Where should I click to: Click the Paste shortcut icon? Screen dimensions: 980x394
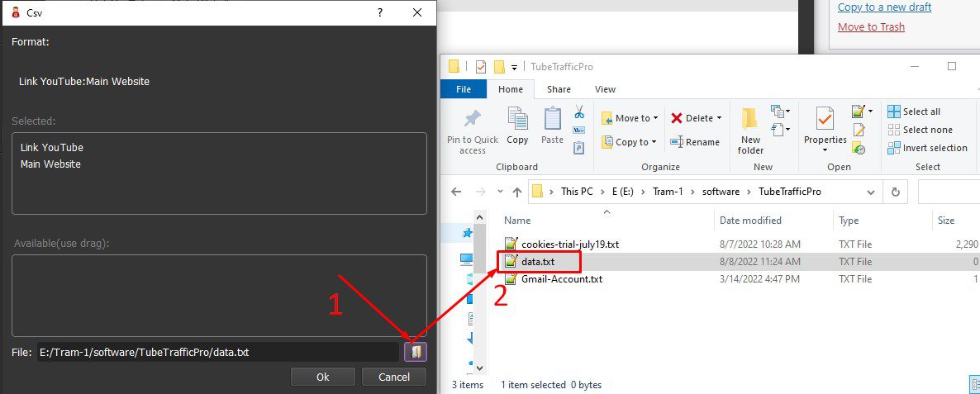click(x=578, y=148)
